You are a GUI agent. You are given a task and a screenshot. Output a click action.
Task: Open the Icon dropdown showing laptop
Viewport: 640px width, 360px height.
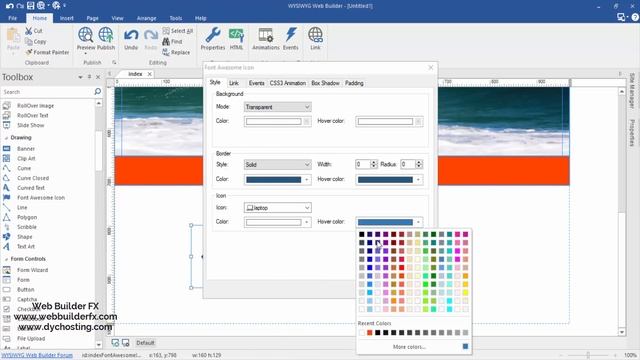point(278,208)
